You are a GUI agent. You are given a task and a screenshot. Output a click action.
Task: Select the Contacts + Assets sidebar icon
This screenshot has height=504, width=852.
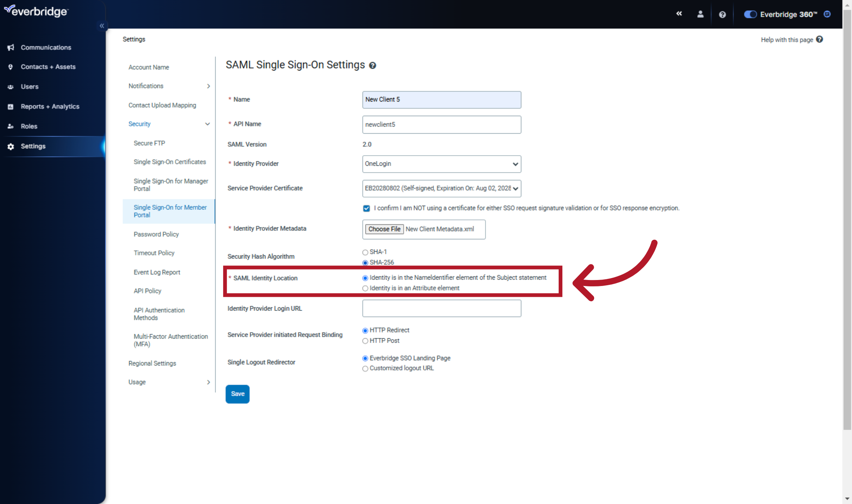[10, 66]
